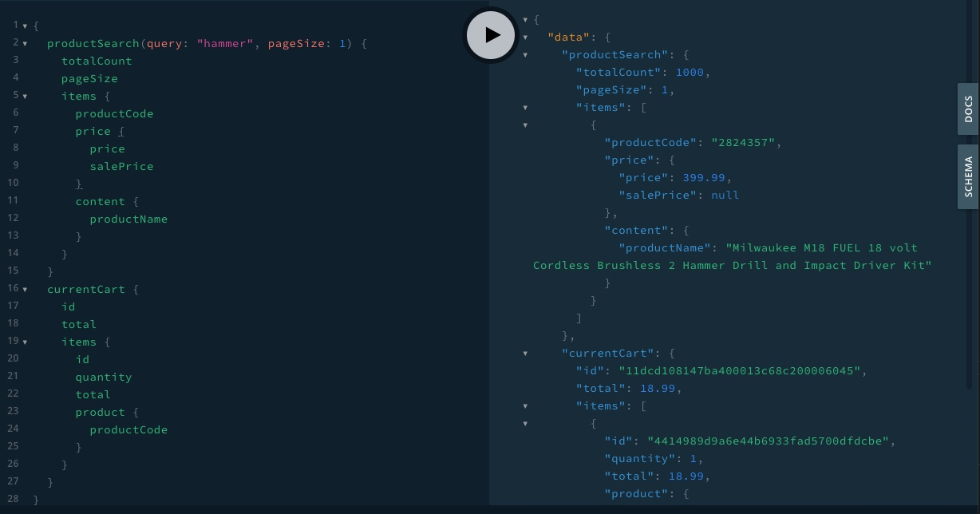Click the 399.99 price value
Viewport: 980px width, 514px height.
pyautogui.click(x=705, y=177)
